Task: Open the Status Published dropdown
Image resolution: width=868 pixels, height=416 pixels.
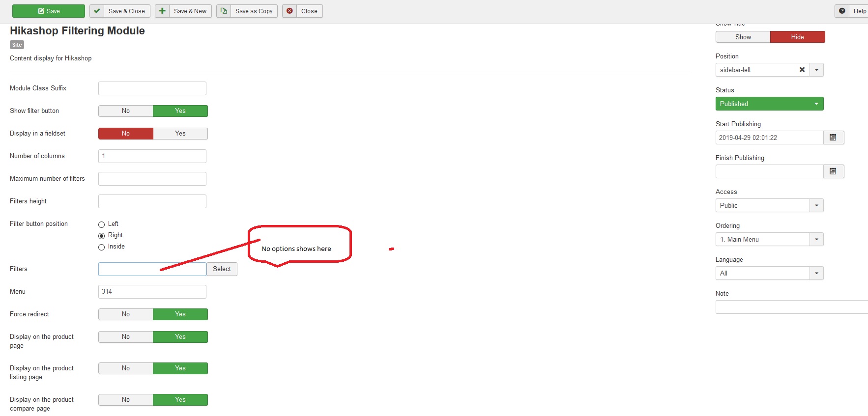Action: coord(769,104)
